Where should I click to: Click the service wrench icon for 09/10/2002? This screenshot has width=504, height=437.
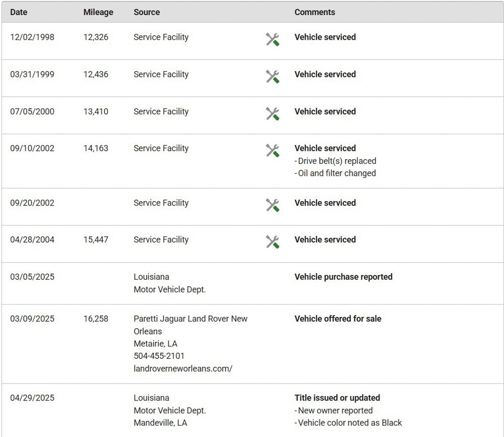click(x=272, y=151)
